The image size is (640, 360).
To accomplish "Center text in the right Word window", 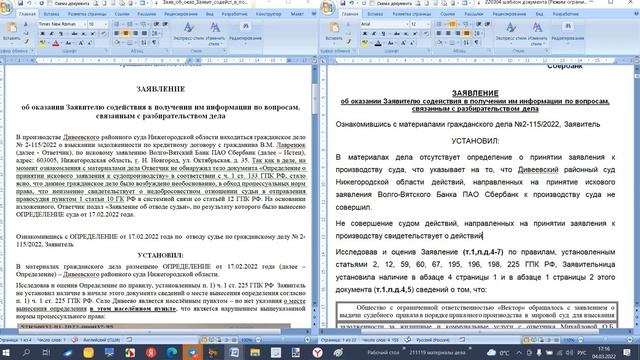I will [x=448, y=33].
